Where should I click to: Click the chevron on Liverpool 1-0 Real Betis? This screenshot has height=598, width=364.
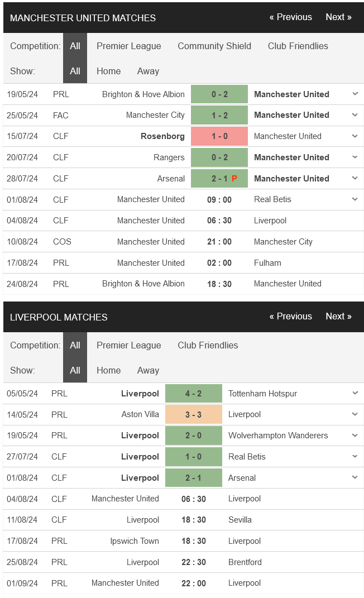[x=355, y=457]
